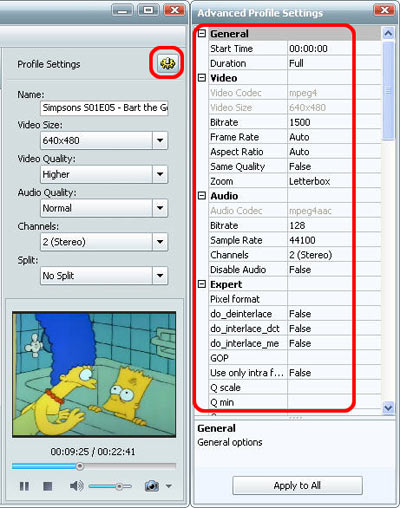Open the Video Size 640x480 dropdown

coord(104,140)
